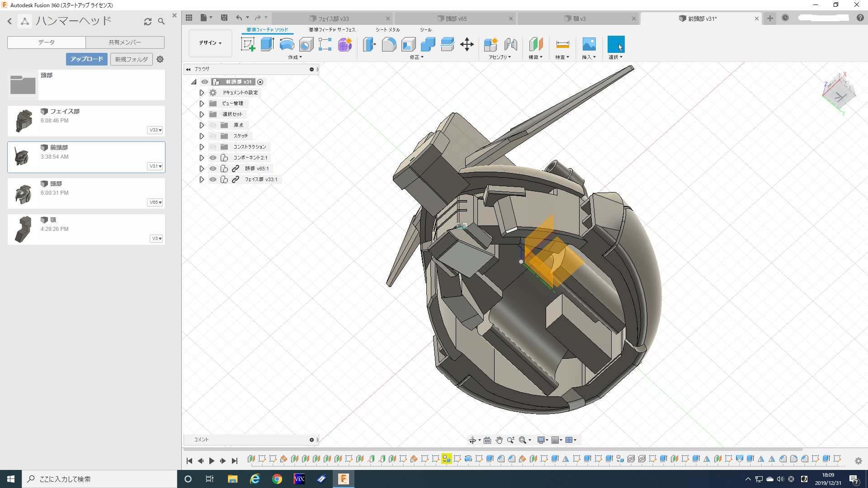Viewport: 868px width, 488px height.
Task: Open the 顎 design thumbnail
Action: tap(23, 229)
